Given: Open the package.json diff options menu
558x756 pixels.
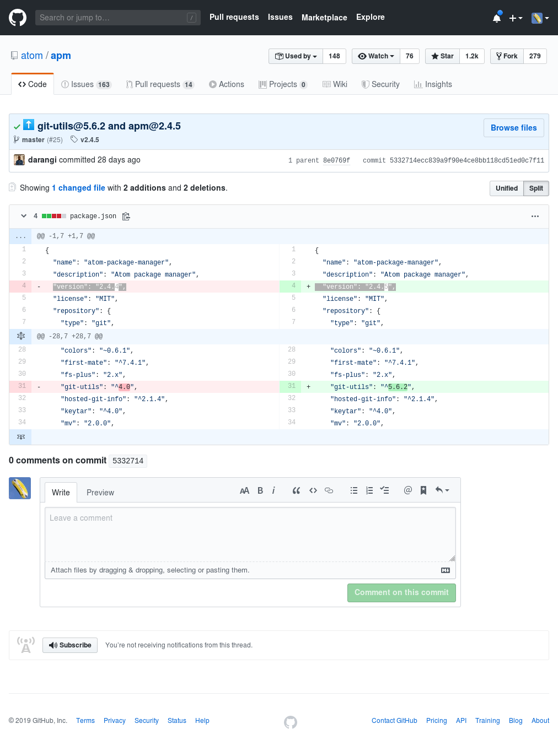Looking at the screenshot, I should tap(535, 217).
